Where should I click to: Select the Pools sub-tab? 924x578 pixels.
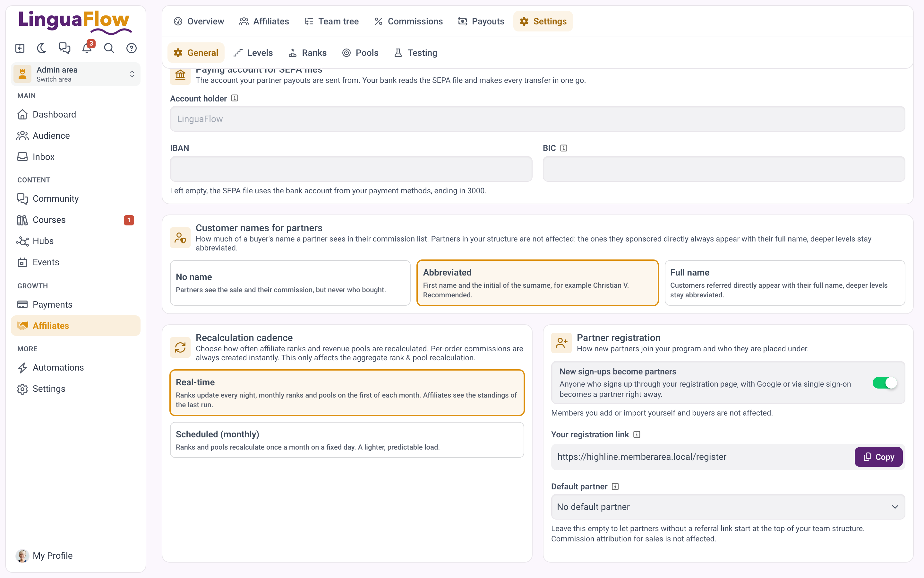point(360,53)
